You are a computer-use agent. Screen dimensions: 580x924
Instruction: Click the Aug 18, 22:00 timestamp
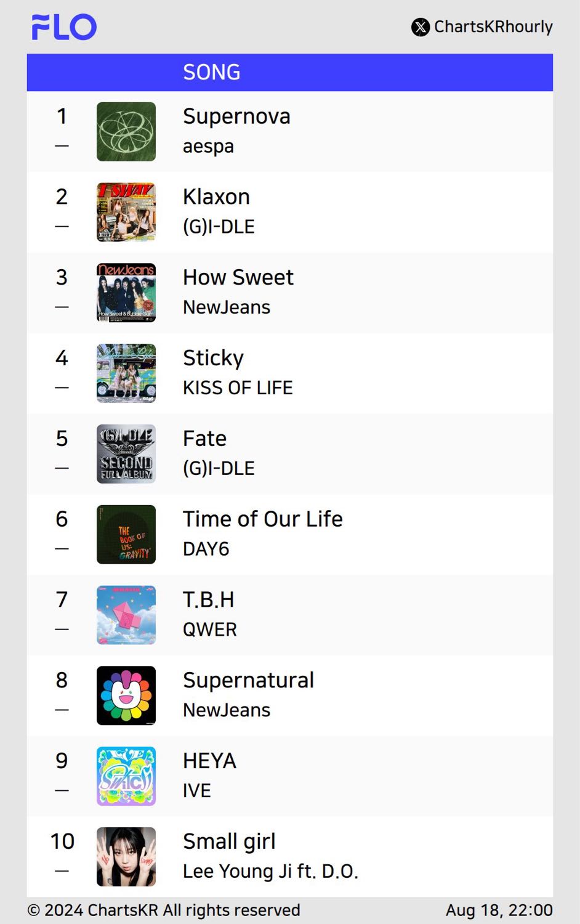[499, 910]
